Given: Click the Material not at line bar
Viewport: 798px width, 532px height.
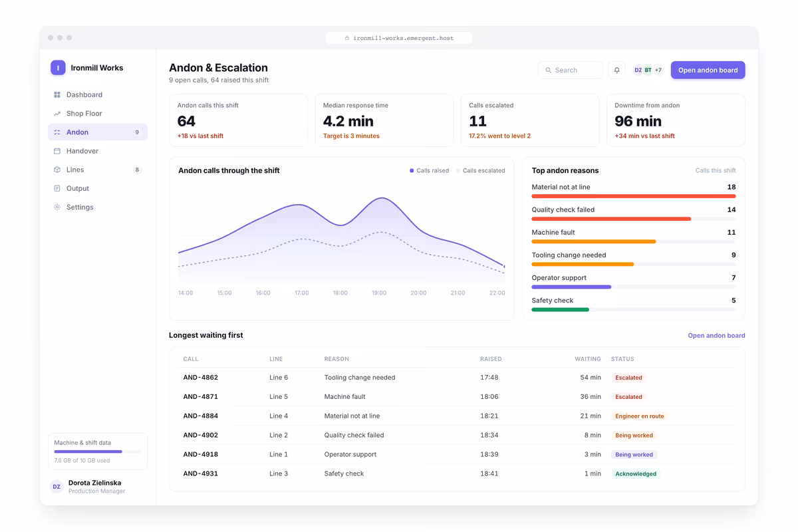Looking at the screenshot, I should coord(634,196).
